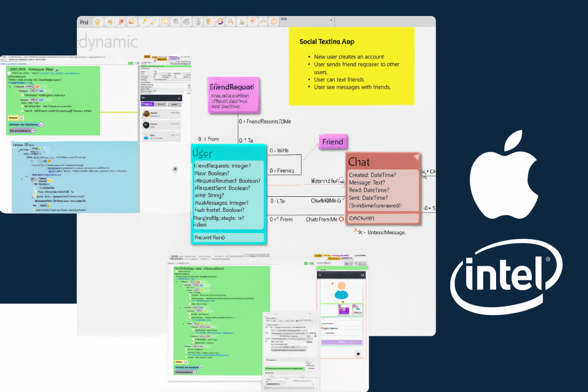Select the blue person avatar in contact list

pos(146,137)
